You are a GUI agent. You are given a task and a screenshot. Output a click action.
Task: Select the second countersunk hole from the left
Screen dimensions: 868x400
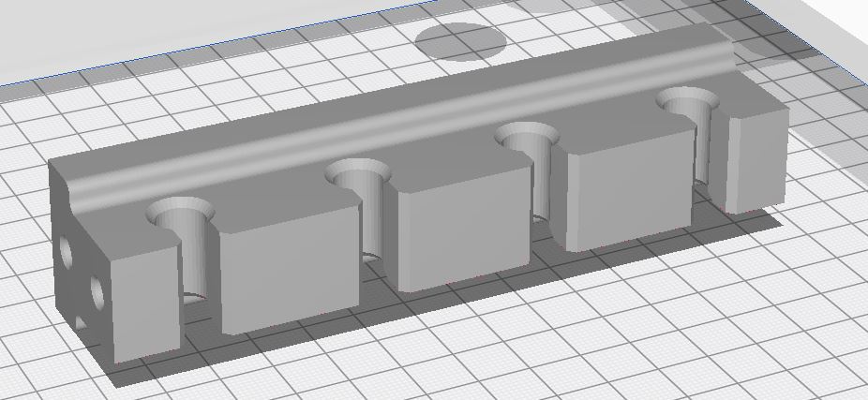pyautogui.click(x=357, y=173)
